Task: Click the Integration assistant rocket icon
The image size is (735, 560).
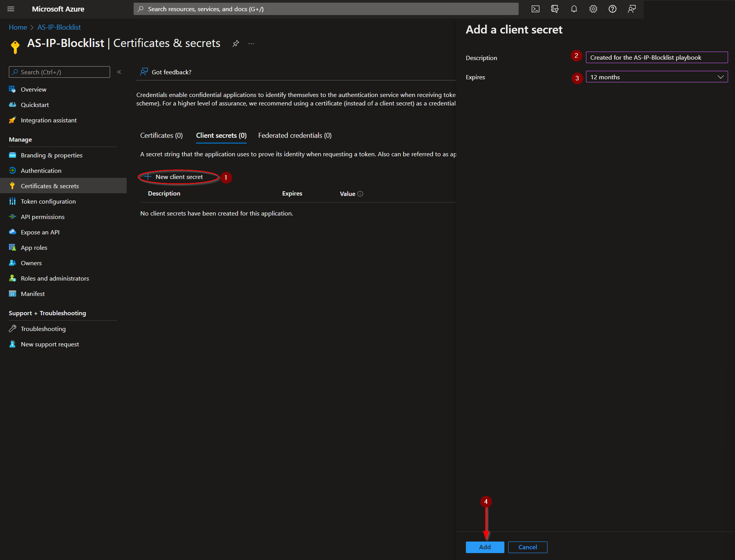Action: [x=12, y=120]
